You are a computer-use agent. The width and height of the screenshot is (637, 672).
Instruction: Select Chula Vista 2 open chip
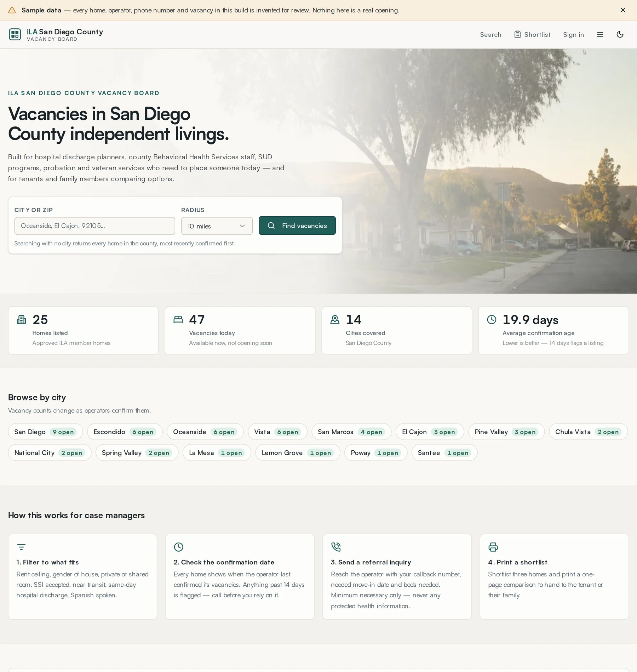[588, 432]
